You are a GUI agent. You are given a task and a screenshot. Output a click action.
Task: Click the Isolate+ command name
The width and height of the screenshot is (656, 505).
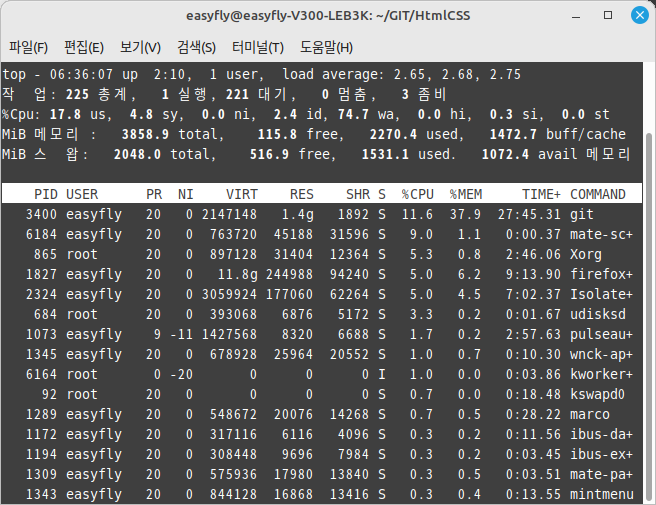601,295
